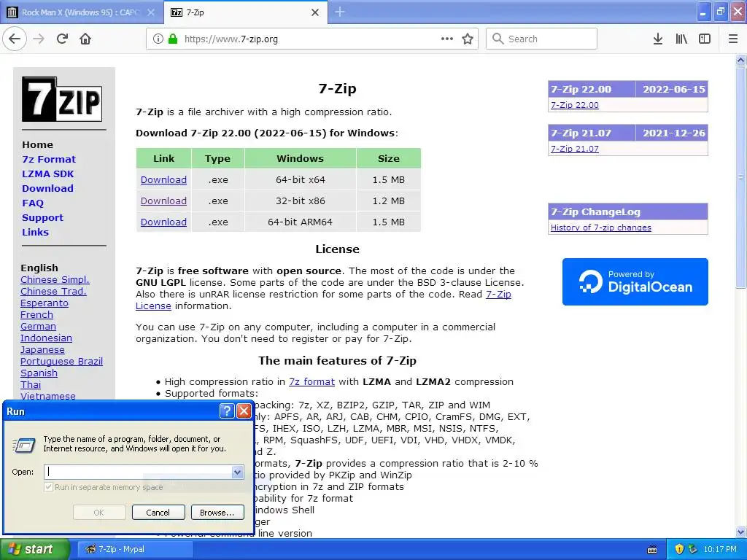Image resolution: width=747 pixels, height=560 pixels.
Task: Switch language to Chinese Trad.
Action: [x=53, y=291]
